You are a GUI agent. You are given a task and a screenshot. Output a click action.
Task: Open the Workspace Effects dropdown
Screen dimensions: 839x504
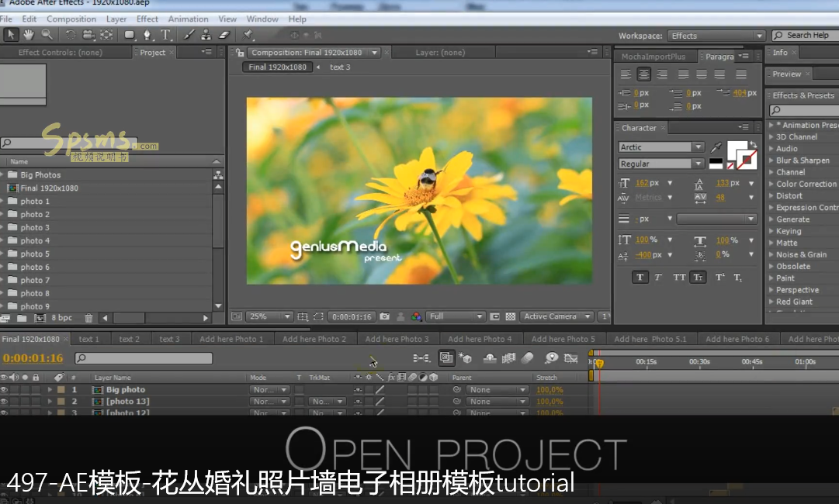[x=716, y=36]
